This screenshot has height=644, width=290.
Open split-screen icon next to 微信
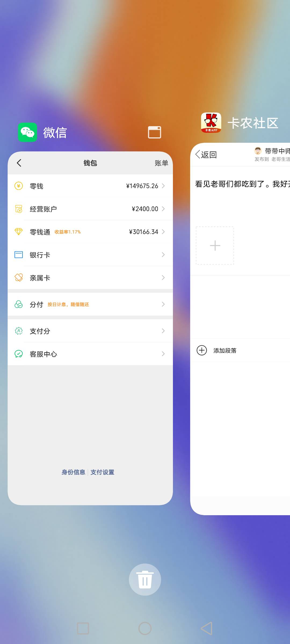[155, 132]
